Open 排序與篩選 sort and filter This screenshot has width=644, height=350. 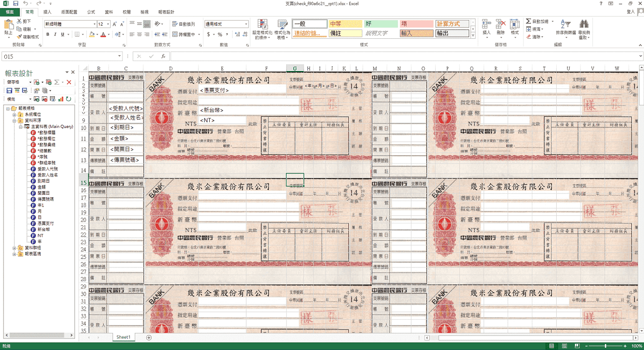click(x=566, y=29)
